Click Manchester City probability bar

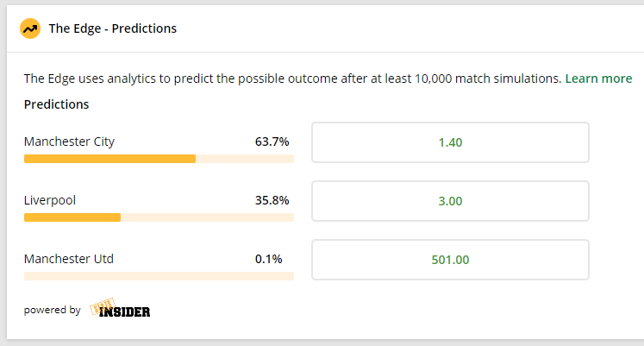[159, 159]
